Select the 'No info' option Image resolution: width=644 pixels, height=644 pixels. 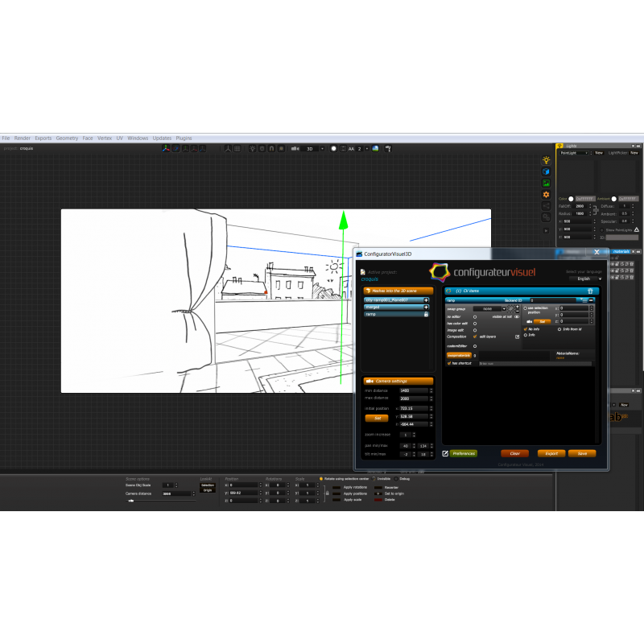pyautogui.click(x=526, y=329)
